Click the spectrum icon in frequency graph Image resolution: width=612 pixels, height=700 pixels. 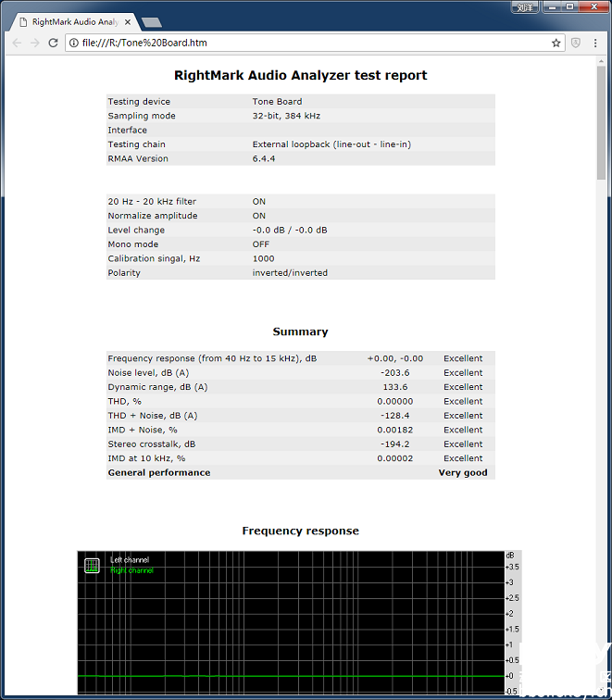(92, 566)
